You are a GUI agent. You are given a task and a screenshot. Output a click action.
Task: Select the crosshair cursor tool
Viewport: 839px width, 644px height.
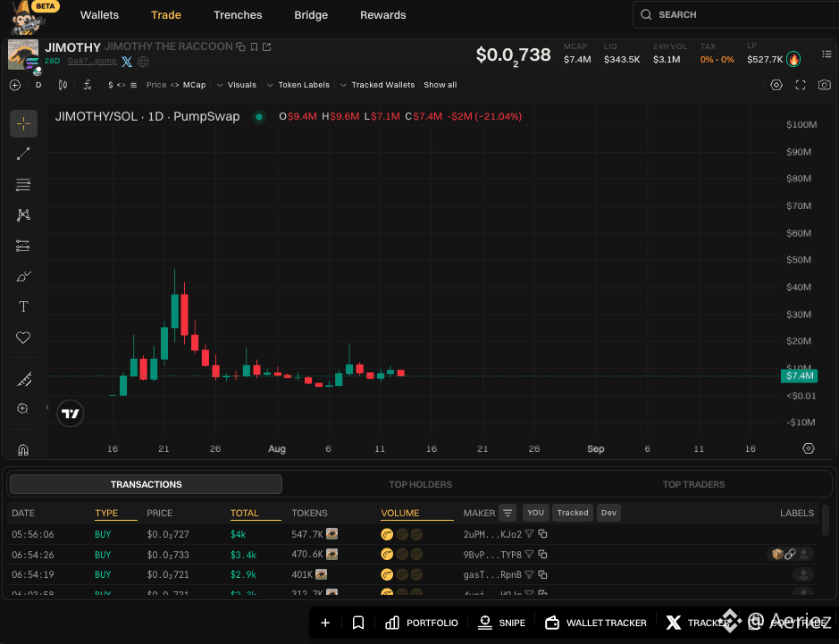tap(23, 124)
